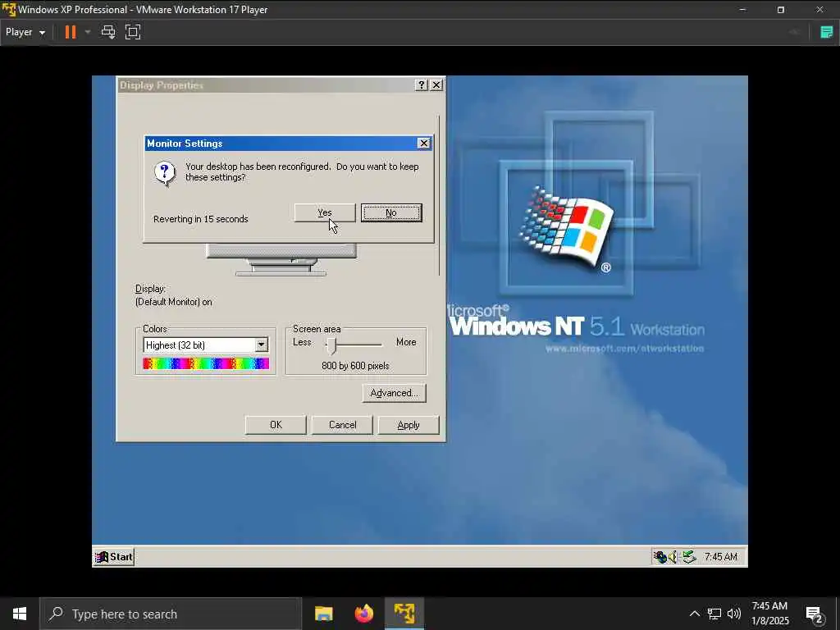The height and width of the screenshot is (630, 840).
Task: Click host clock showing 1/8/2025
Action: 769,614
